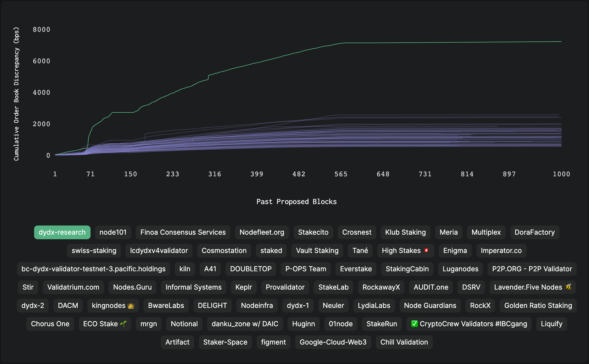Viewport: 589px width, 364px height.
Task: Highlight the Informal Systems validator
Action: pos(193,287)
